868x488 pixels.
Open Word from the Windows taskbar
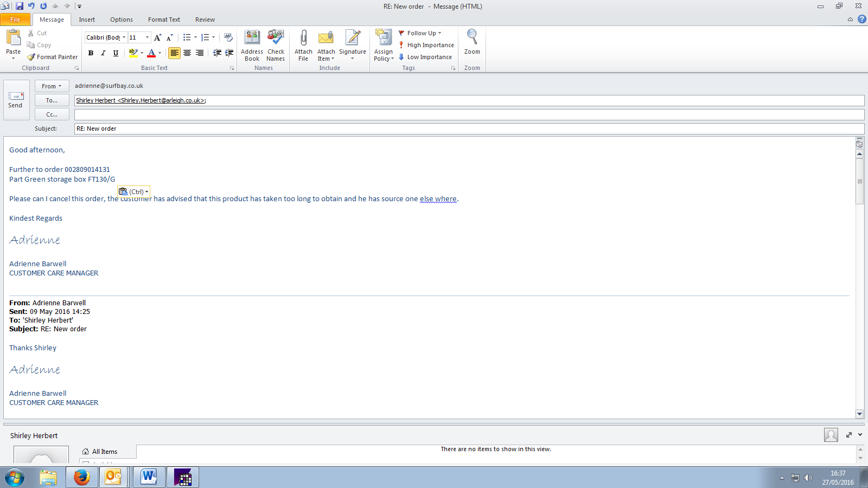click(149, 477)
